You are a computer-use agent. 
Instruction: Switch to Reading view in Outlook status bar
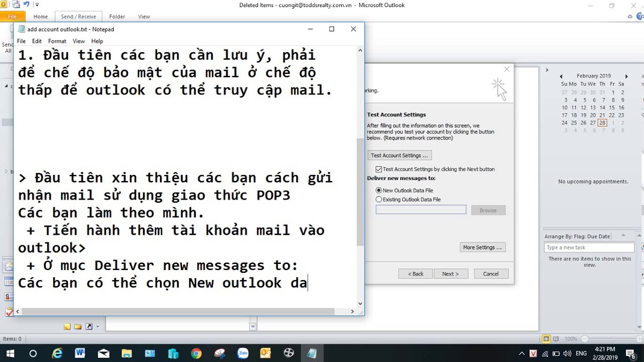(x=557, y=339)
